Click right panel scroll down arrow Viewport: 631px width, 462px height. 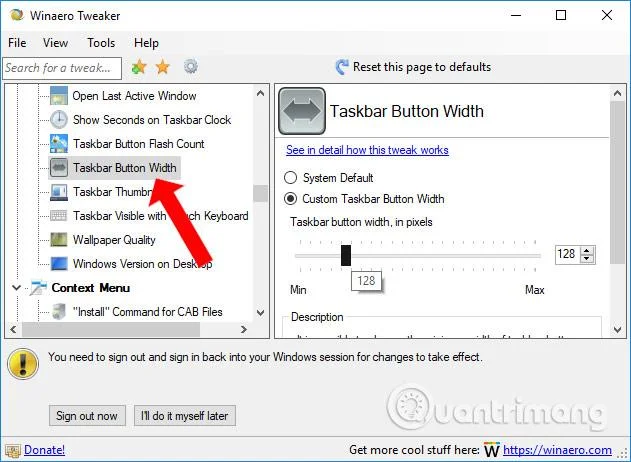[617, 330]
